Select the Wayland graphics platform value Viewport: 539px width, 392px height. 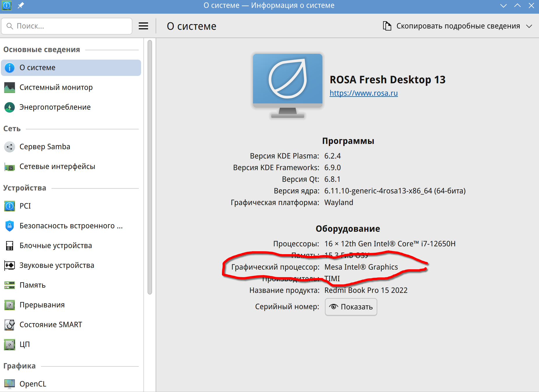339,203
